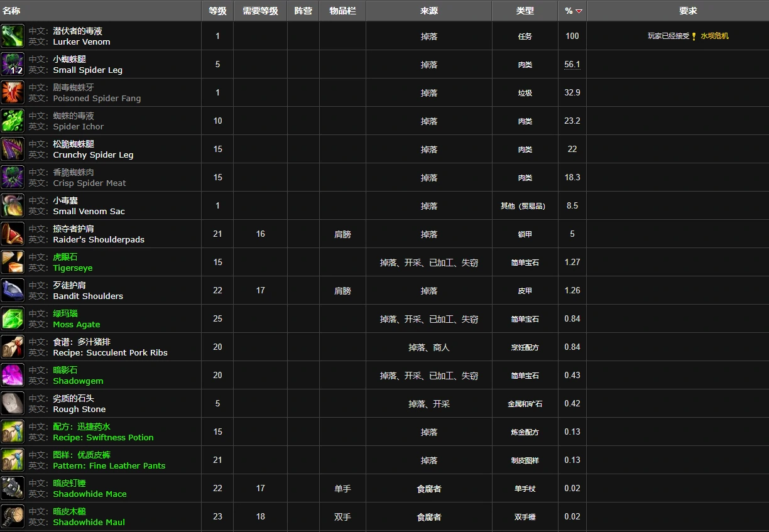
Task: Open the Bandit Shoulders item link
Action: pyautogui.click(x=88, y=296)
